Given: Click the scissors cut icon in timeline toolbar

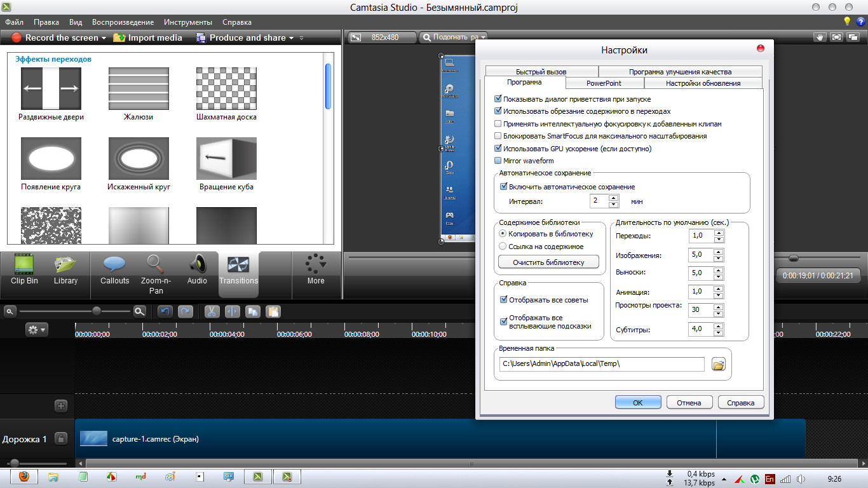Looking at the screenshot, I should (212, 311).
